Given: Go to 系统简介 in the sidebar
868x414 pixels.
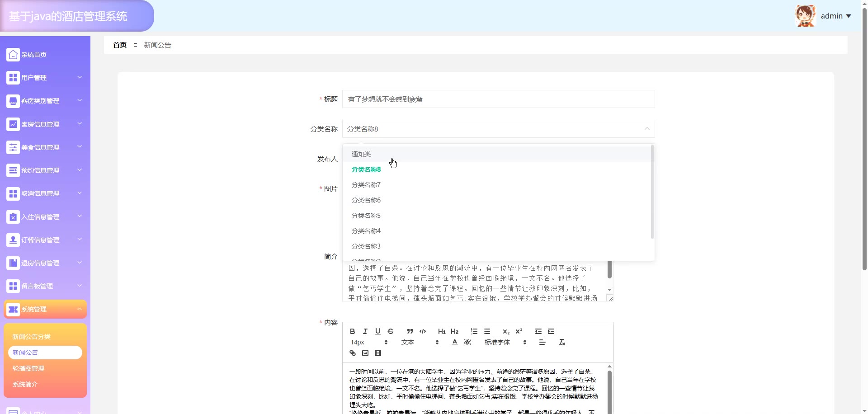Looking at the screenshot, I should (45, 384).
